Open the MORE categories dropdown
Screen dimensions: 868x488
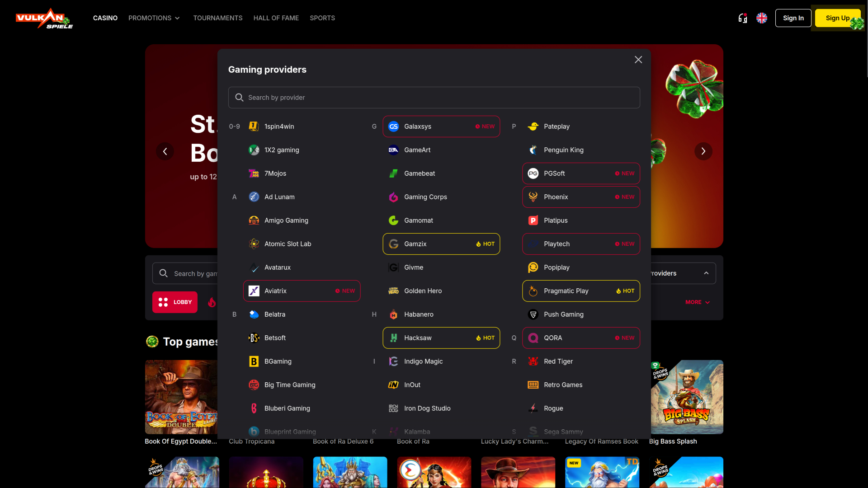(697, 302)
